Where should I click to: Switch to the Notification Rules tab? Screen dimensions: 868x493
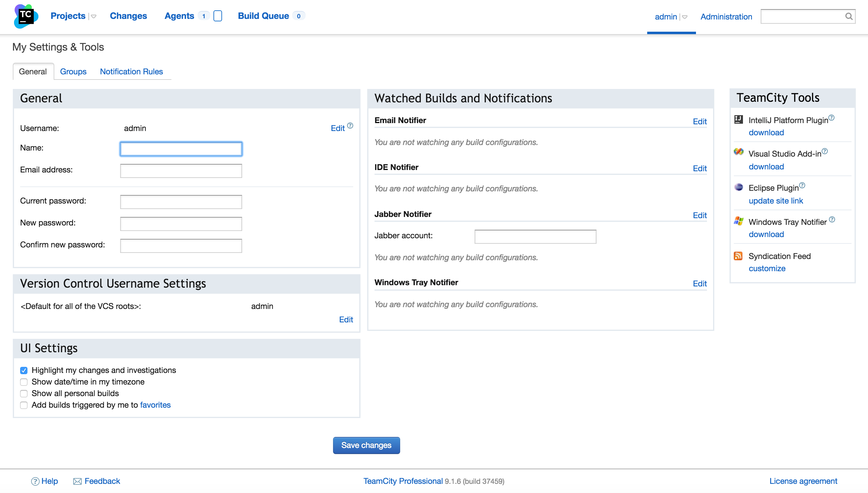pos(131,71)
